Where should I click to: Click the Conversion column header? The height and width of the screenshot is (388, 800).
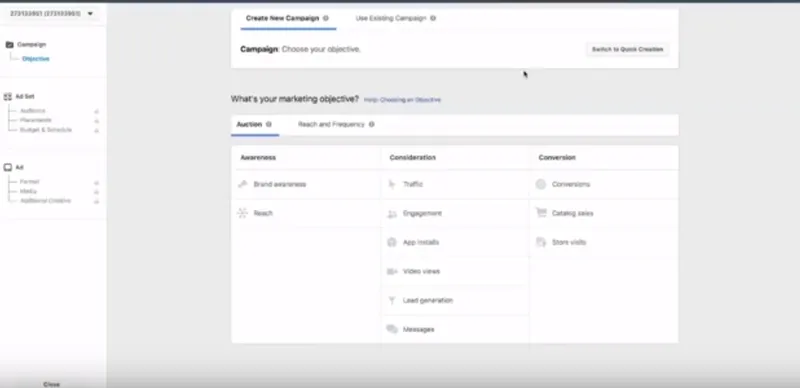557,158
